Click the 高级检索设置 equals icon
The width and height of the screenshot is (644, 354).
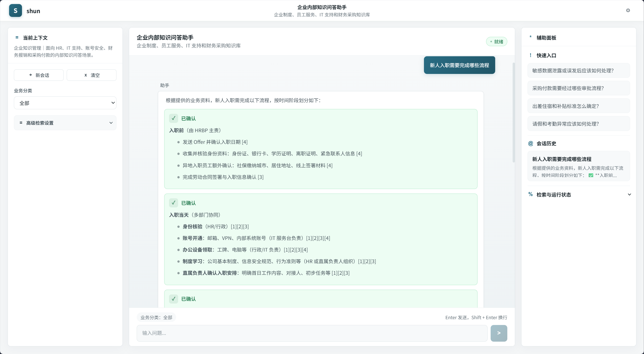click(x=21, y=123)
